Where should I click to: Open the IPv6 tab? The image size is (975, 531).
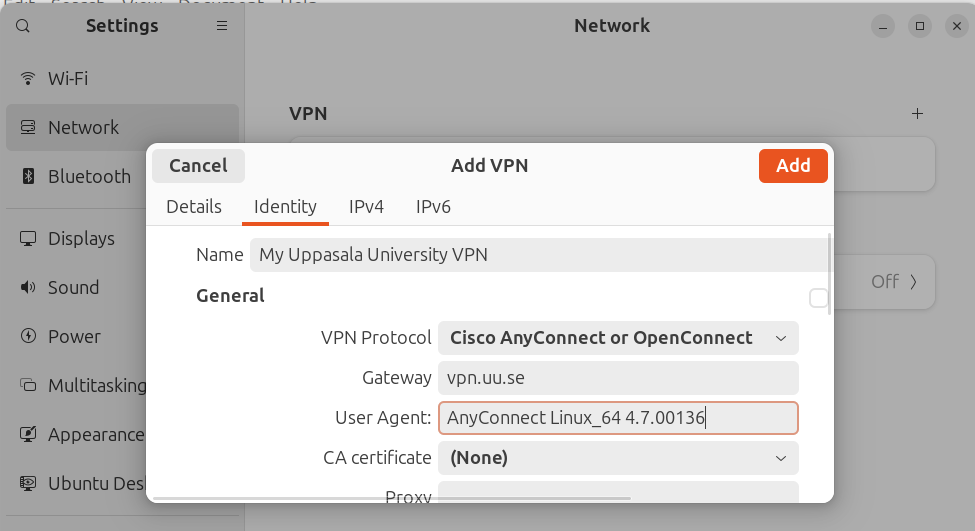pyautogui.click(x=433, y=207)
